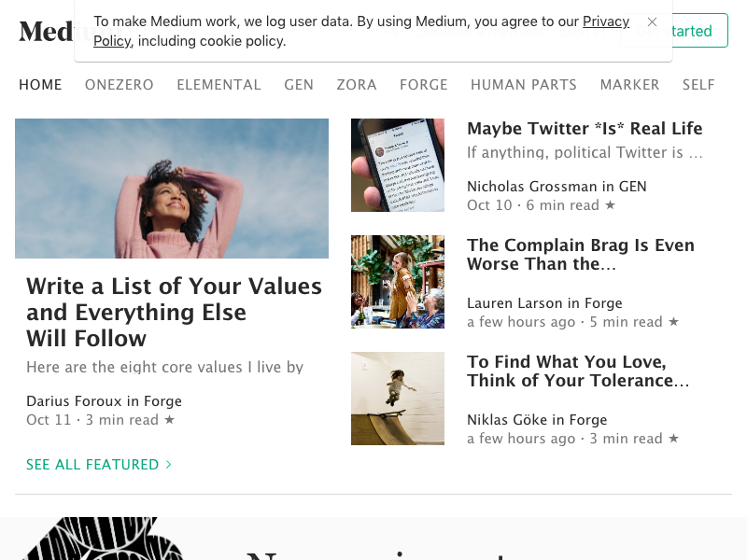Viewport: 747px width, 560px height.
Task: Select the ELEMENTAL channel
Action: pos(218,85)
